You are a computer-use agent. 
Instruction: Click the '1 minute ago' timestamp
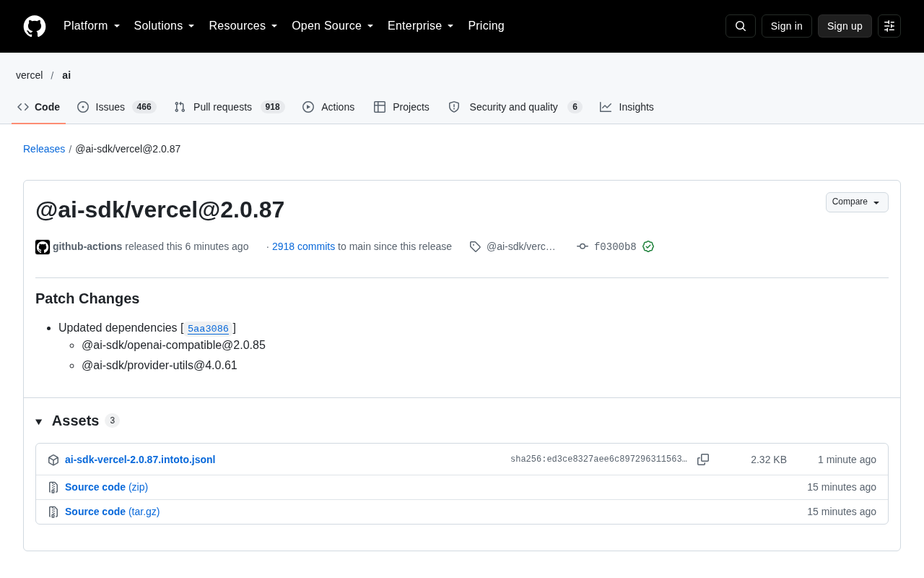click(x=847, y=460)
